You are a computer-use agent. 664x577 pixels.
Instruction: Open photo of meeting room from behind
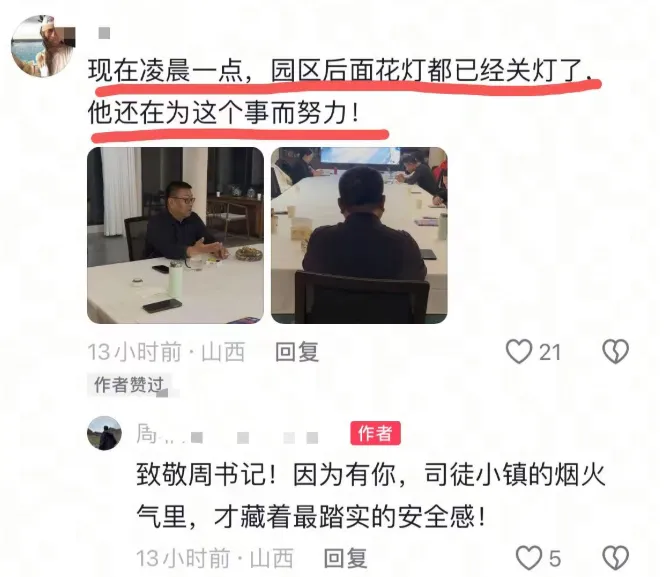pyautogui.click(x=359, y=235)
